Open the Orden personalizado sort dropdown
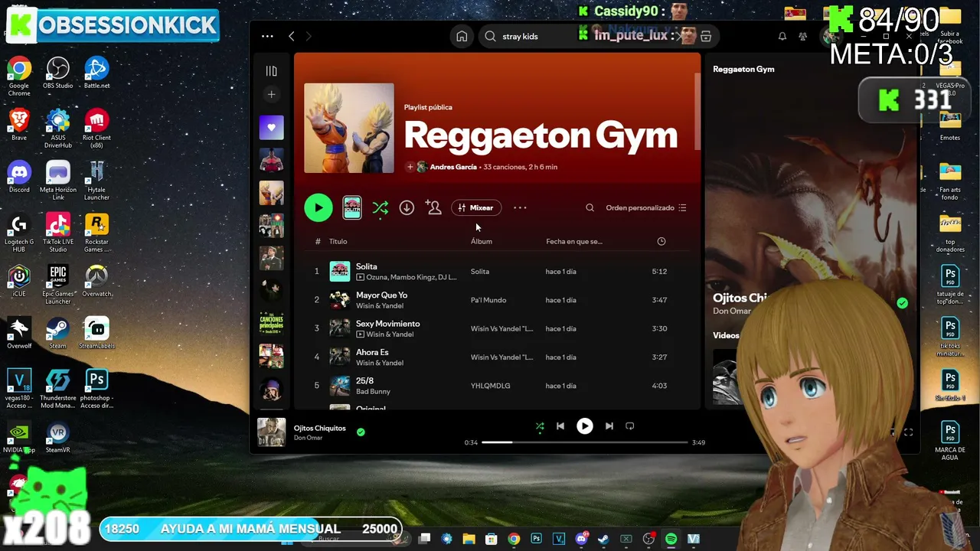 coord(646,207)
